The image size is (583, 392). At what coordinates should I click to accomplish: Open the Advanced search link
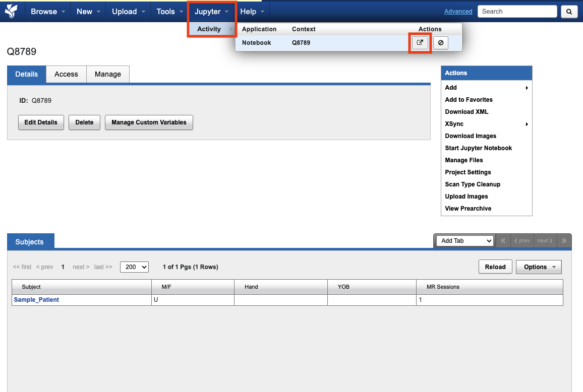click(458, 12)
